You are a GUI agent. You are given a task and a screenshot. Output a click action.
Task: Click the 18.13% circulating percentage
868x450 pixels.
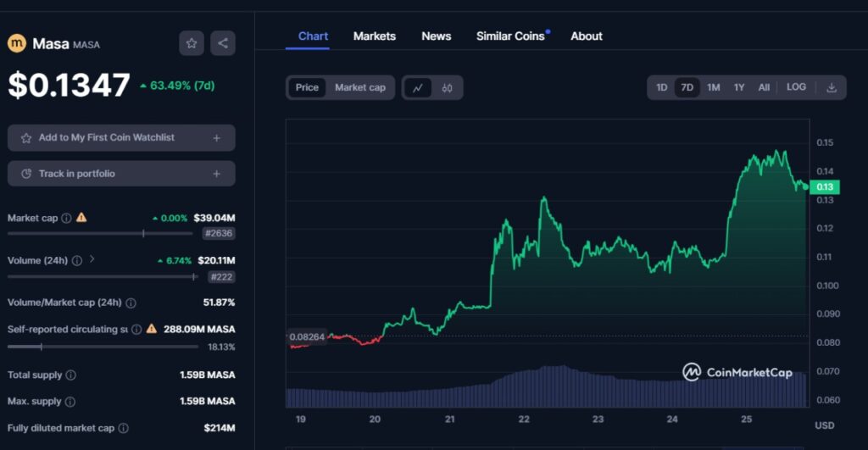[x=221, y=347]
